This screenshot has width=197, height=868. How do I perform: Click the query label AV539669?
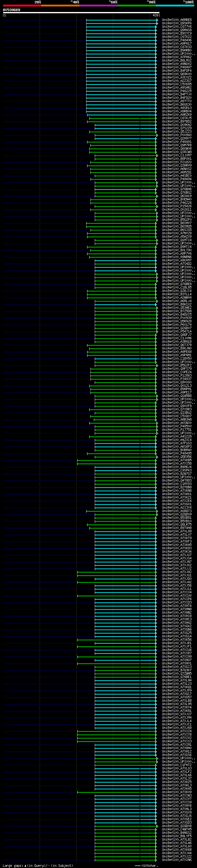click(x=11, y=10)
